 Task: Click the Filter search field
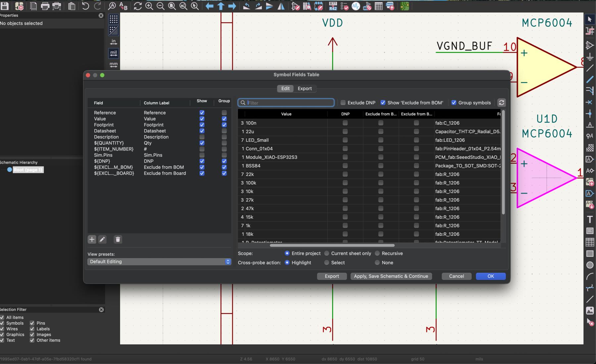pyautogui.click(x=286, y=103)
